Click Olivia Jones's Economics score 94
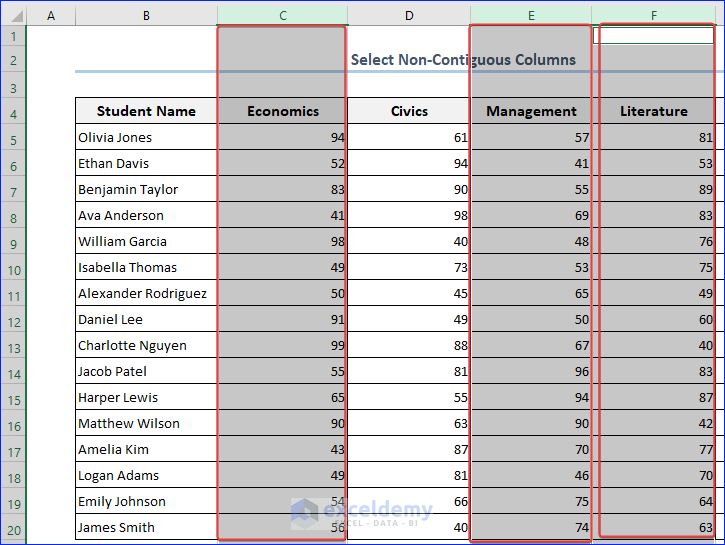725x545 pixels. click(283, 137)
